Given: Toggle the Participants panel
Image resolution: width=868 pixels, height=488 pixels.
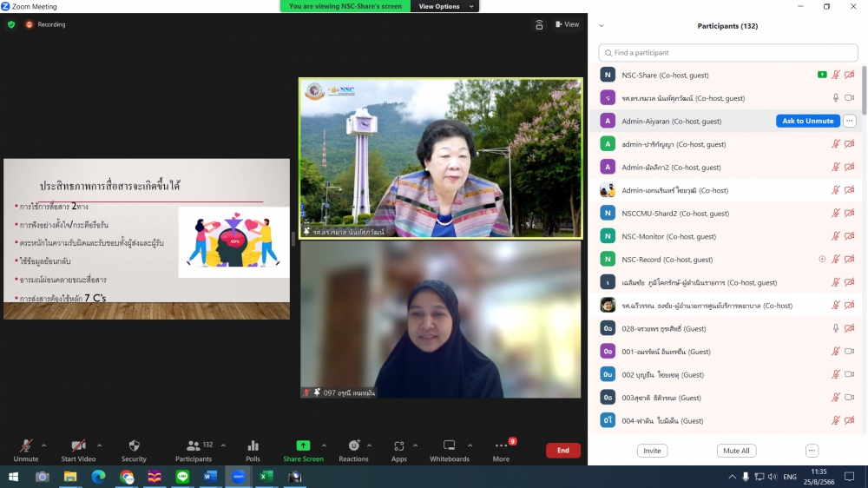Looking at the screenshot, I should [x=194, y=450].
